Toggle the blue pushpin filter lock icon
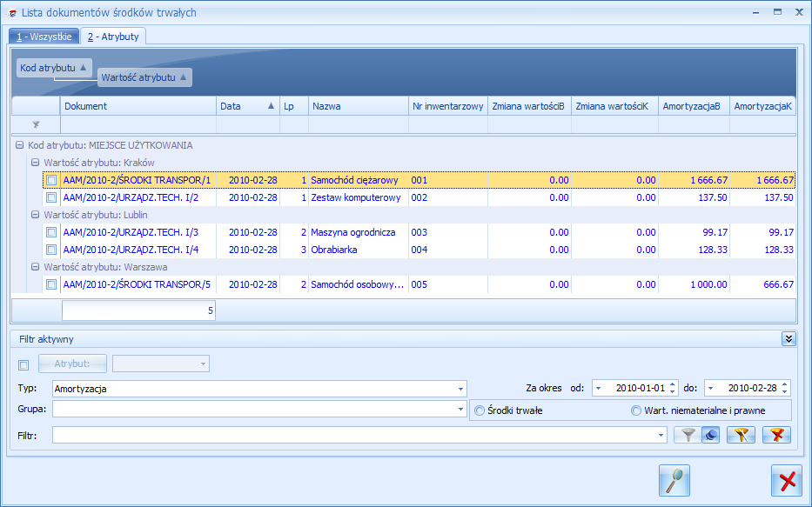Screen dimensions: 812x507 pos(711,435)
